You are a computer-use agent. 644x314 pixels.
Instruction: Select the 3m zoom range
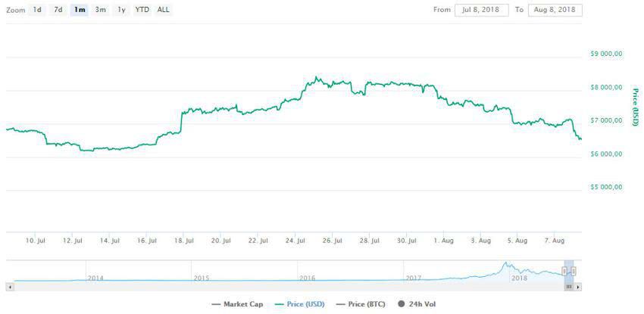coord(100,10)
